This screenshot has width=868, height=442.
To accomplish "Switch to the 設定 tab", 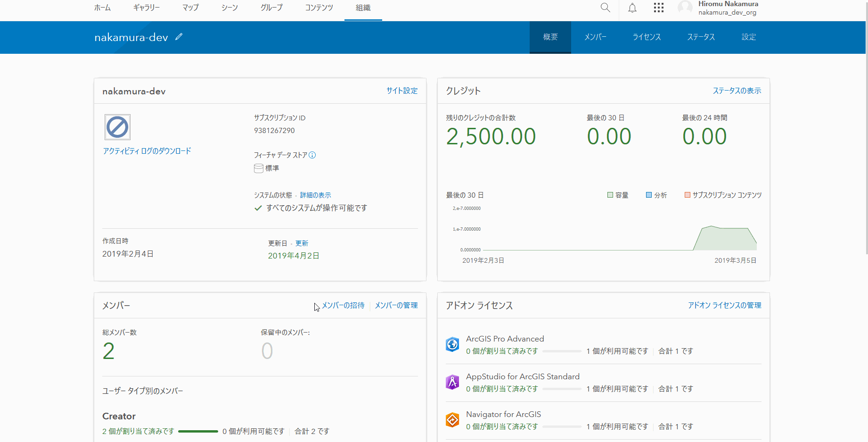I will click(x=749, y=37).
